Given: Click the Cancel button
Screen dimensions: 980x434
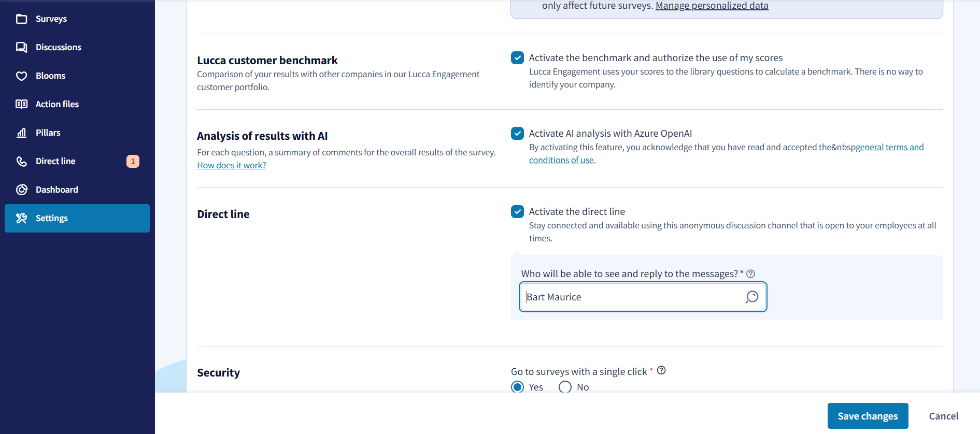Looking at the screenshot, I should (x=943, y=416).
